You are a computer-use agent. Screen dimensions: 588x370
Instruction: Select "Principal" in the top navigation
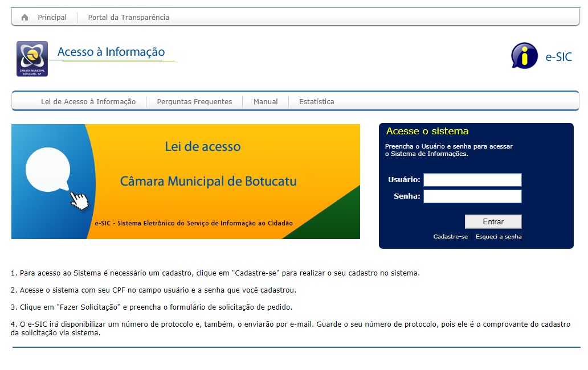tap(51, 17)
